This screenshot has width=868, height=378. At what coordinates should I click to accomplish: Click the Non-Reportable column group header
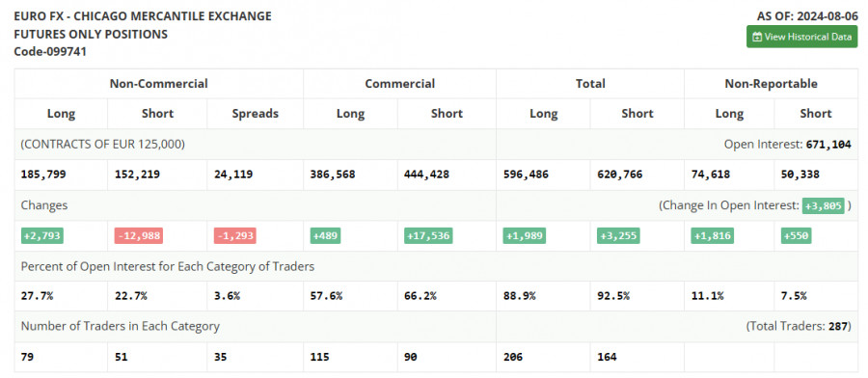[772, 84]
